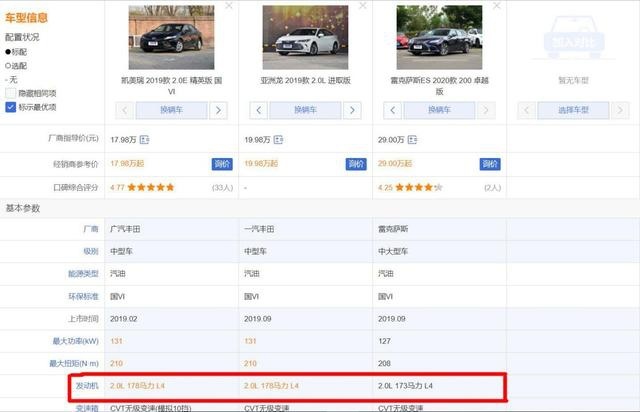640x412 pixels.
Task: Click the 级别 parameter label
Action: (91, 252)
